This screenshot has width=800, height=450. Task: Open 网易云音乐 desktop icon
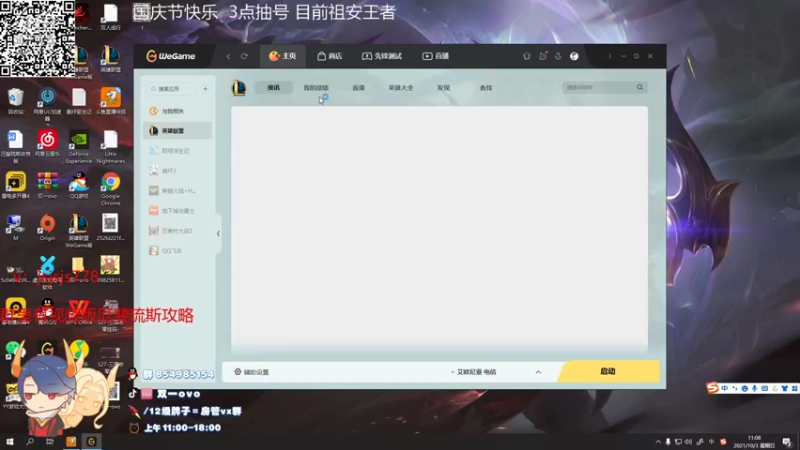tap(47, 143)
